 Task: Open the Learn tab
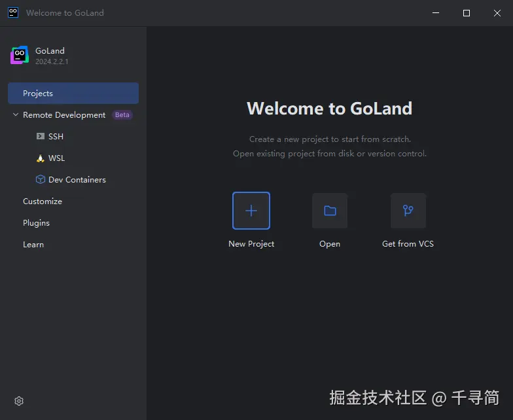coord(33,245)
